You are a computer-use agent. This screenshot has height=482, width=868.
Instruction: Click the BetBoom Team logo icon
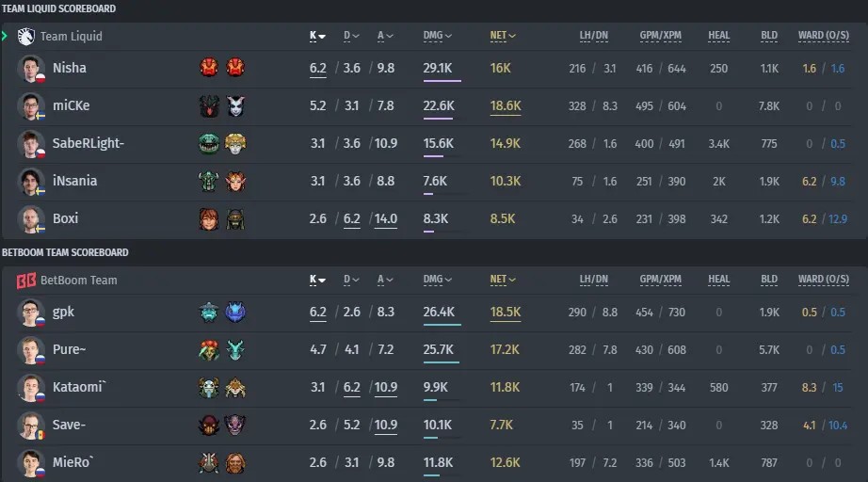pos(26,281)
